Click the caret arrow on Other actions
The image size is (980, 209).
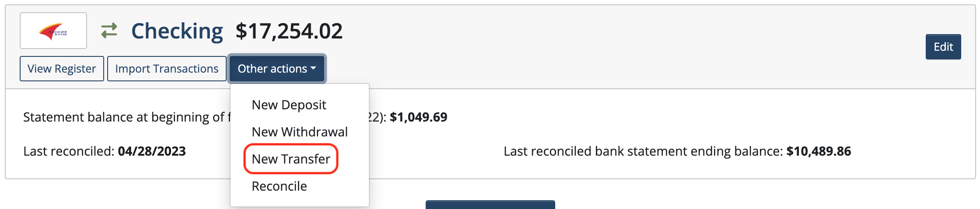tap(313, 69)
